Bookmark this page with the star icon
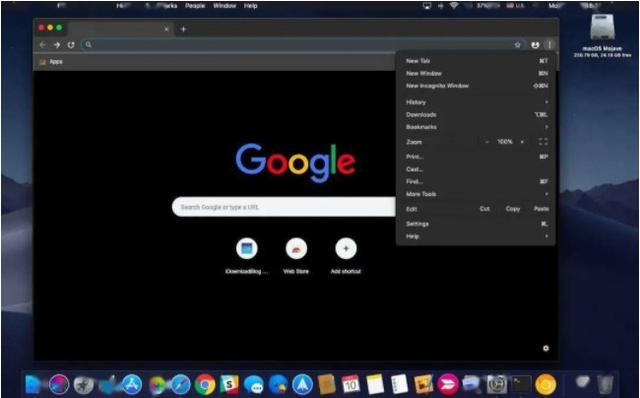 click(x=518, y=45)
